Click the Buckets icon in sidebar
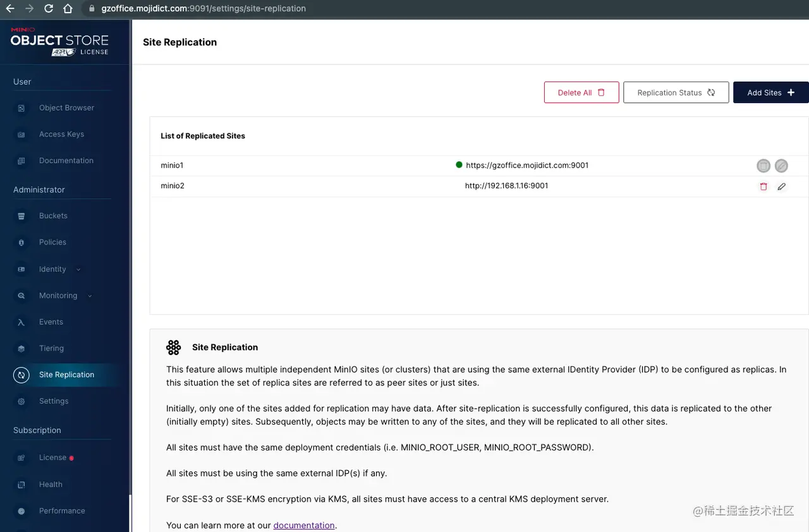 coord(21,216)
